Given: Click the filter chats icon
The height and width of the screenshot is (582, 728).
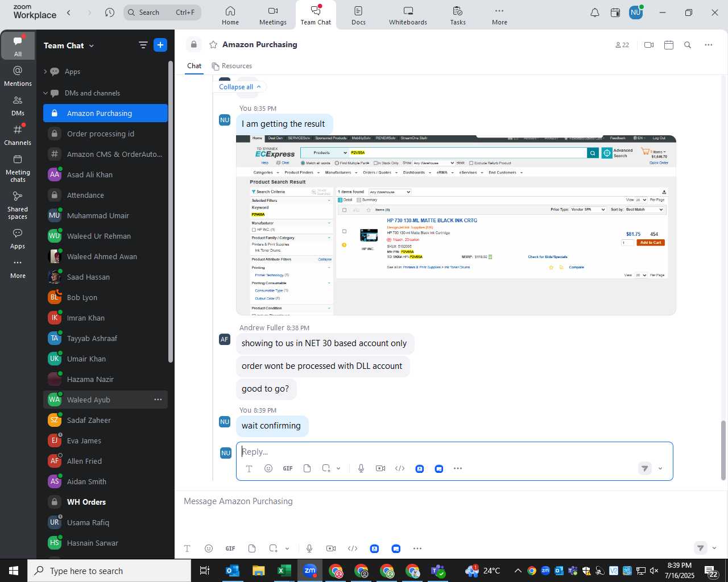Looking at the screenshot, I should click(x=143, y=45).
